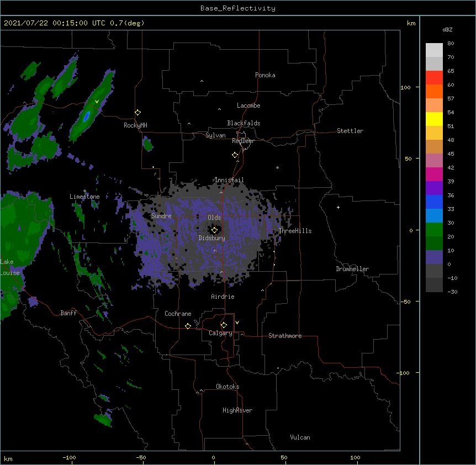
Task: Click the yellow marker south of RedDeer
Action: 235,155
